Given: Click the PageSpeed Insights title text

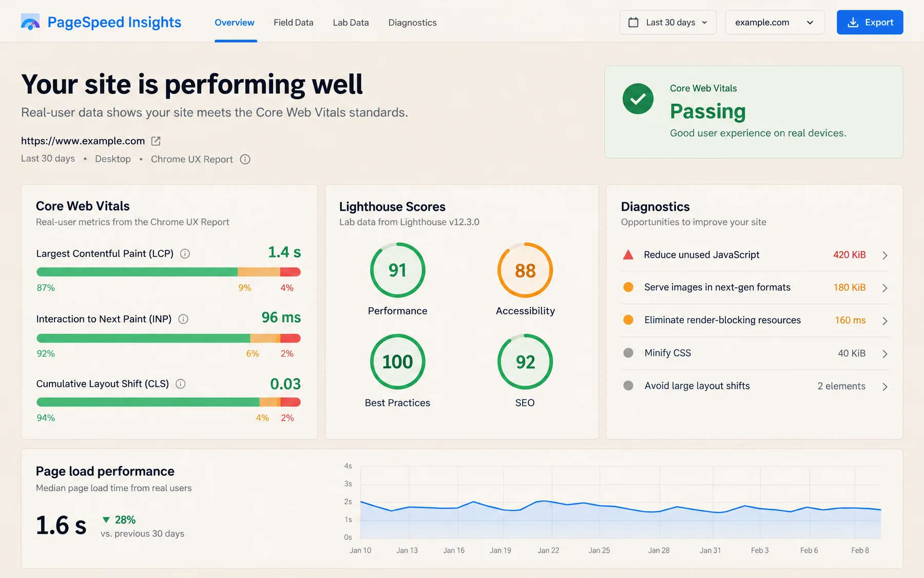Looking at the screenshot, I should pyautogui.click(x=114, y=22).
